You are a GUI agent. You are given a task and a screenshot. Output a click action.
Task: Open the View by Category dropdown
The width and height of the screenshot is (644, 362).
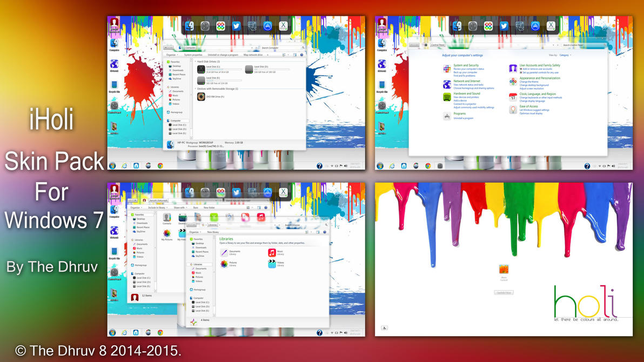565,55
